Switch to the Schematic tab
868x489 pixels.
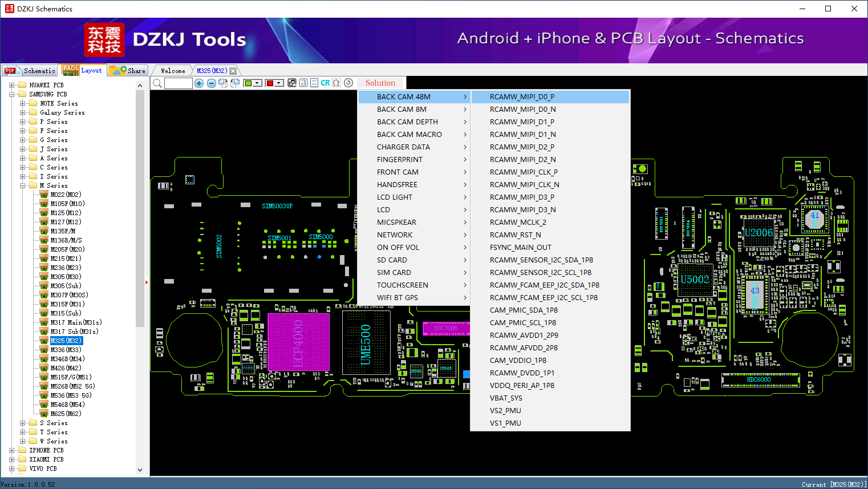coord(30,71)
